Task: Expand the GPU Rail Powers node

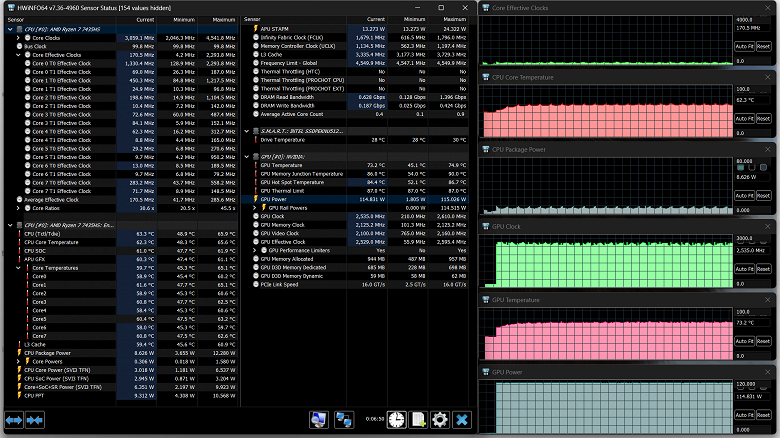Action: (x=255, y=208)
